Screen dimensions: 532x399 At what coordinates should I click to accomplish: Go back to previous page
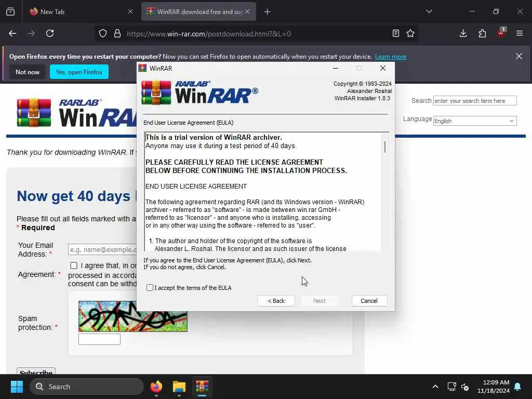tap(12, 33)
